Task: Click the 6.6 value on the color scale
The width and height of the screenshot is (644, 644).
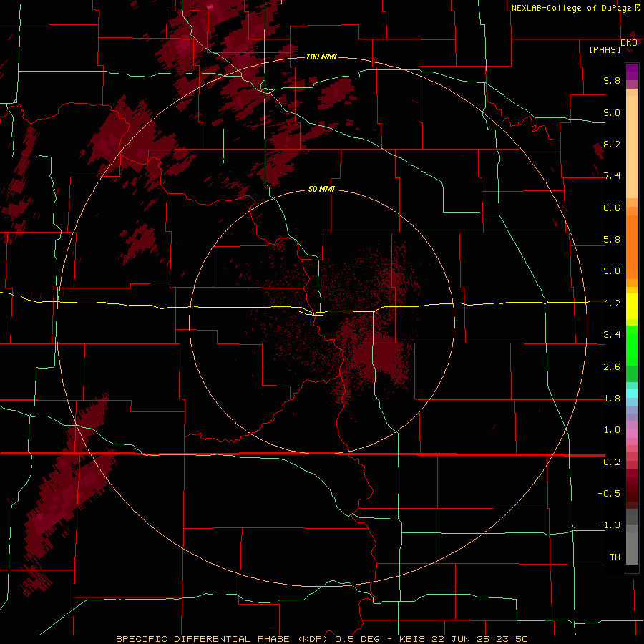Action: click(612, 208)
